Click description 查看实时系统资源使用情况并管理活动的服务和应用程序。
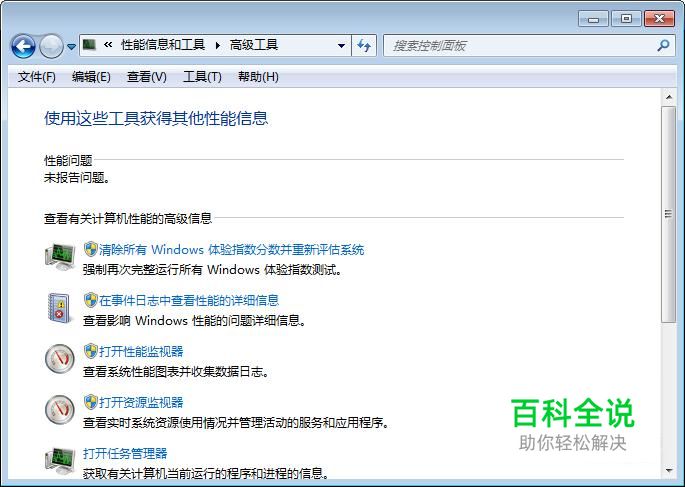Viewport: 685px width, 487px height. click(236, 422)
